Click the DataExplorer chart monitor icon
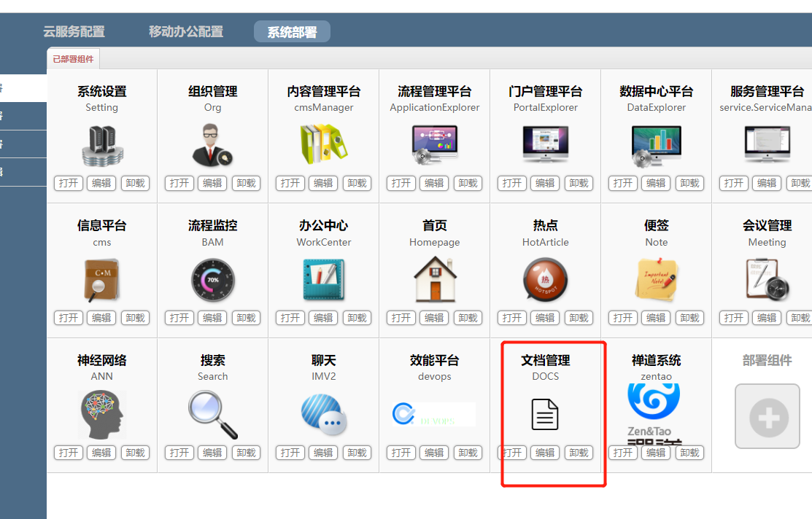This screenshot has height=519, width=812. pyautogui.click(x=656, y=145)
